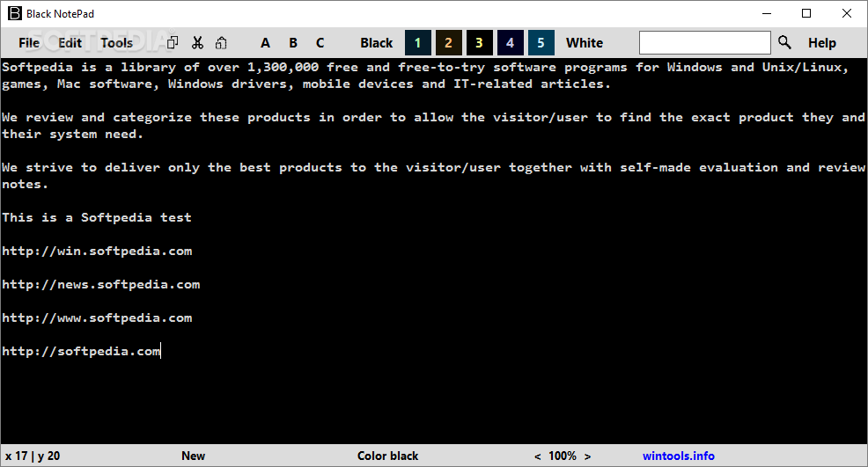Open the Edit menu
This screenshot has height=467, width=868.
pos(70,42)
